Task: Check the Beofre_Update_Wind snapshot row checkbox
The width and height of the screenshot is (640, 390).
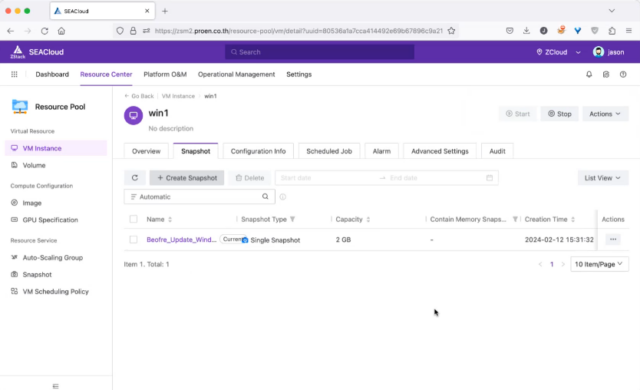Action: pyautogui.click(x=133, y=239)
